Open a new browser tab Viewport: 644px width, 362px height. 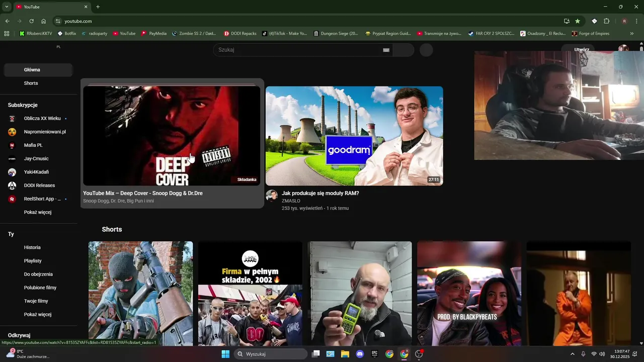pos(98,7)
